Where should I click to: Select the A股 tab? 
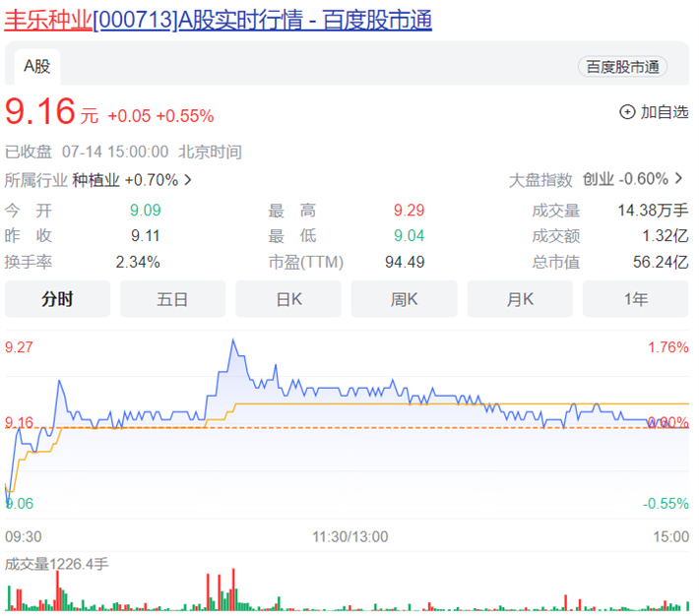tap(36, 67)
